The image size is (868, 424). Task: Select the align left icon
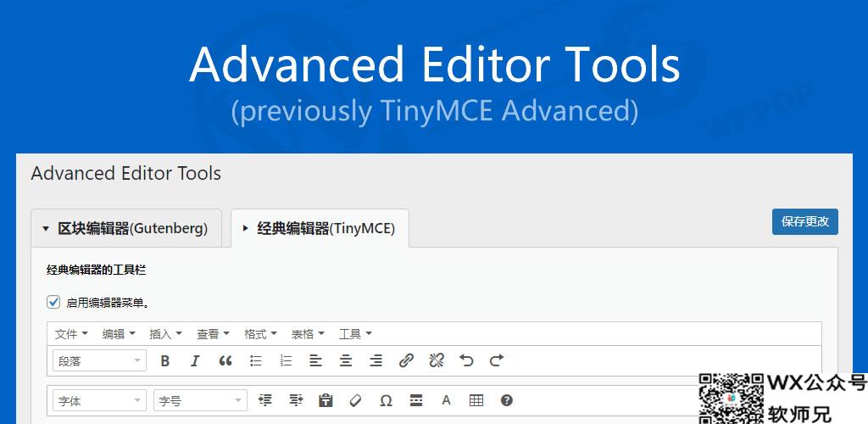click(315, 361)
